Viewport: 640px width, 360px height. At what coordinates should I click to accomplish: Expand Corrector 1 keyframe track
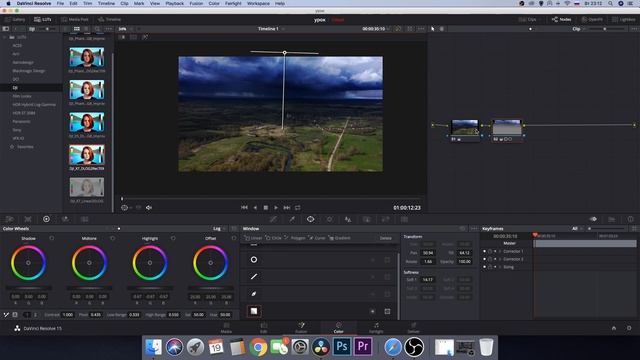point(500,251)
